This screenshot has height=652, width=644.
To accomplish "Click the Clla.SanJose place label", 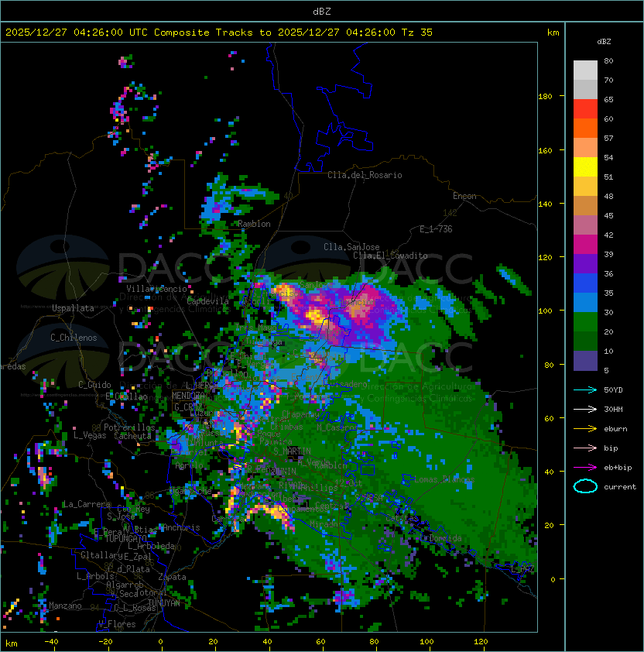I will pyautogui.click(x=351, y=247).
